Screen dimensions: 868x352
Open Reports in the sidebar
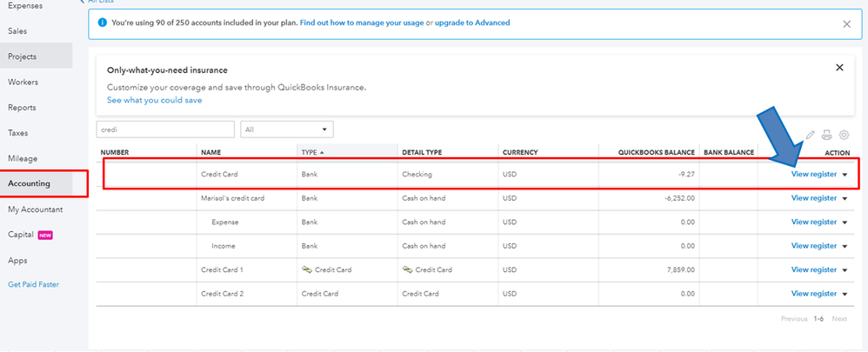pos(22,108)
